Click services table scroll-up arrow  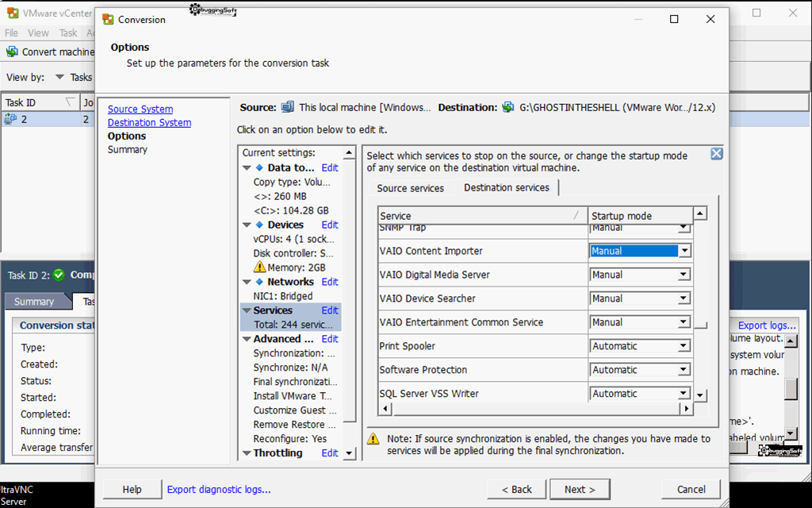pos(700,214)
